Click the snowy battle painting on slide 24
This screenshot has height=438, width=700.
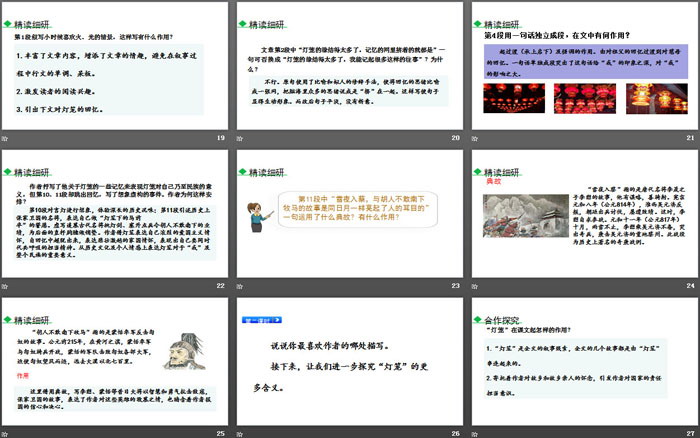point(525,216)
